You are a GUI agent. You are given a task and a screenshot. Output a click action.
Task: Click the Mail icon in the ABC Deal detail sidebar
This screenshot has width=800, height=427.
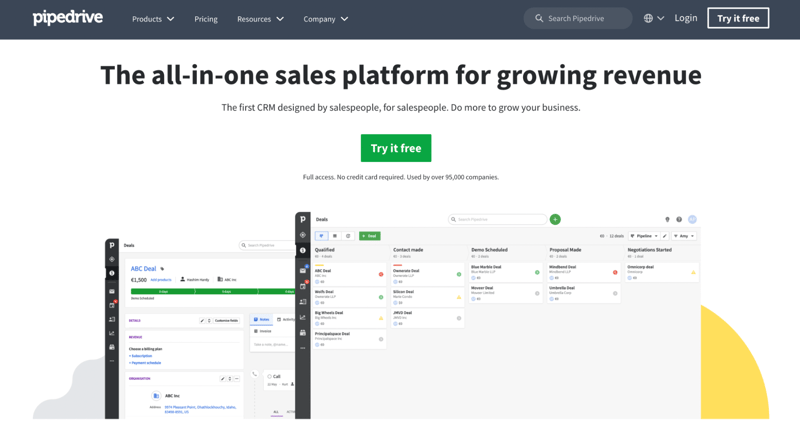112,291
